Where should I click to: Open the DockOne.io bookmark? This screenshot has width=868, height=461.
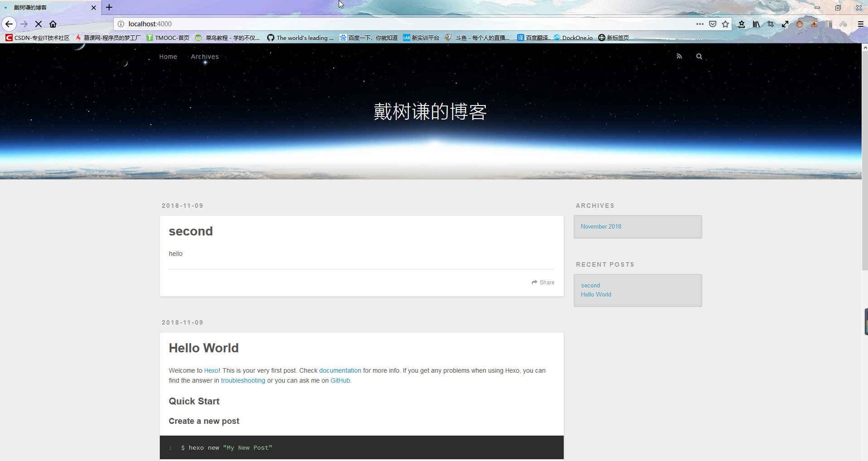[573, 38]
